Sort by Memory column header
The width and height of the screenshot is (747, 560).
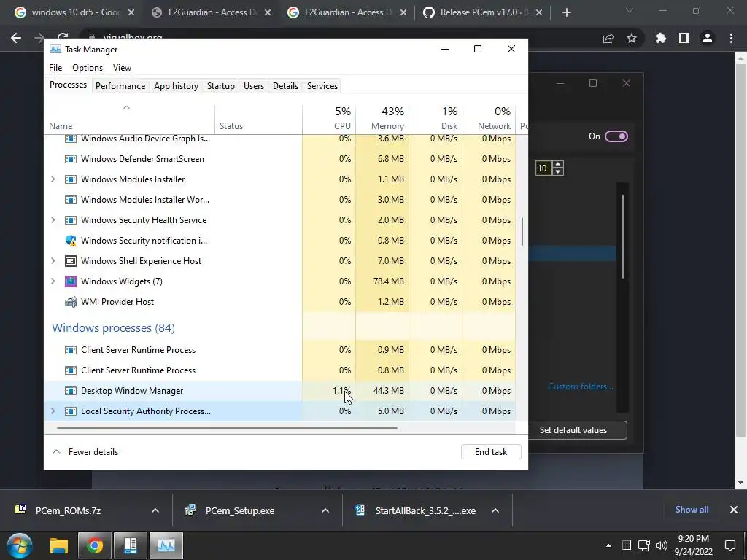382,118
